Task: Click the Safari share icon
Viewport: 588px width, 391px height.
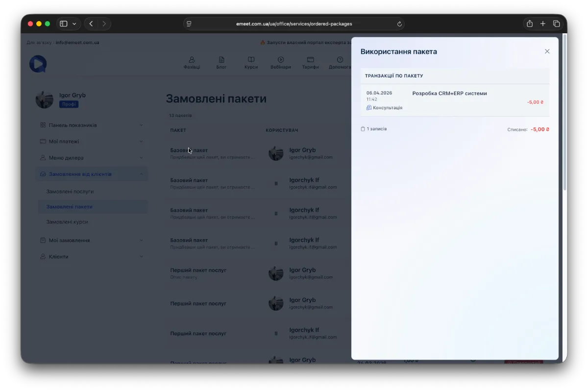Action: tap(529, 24)
